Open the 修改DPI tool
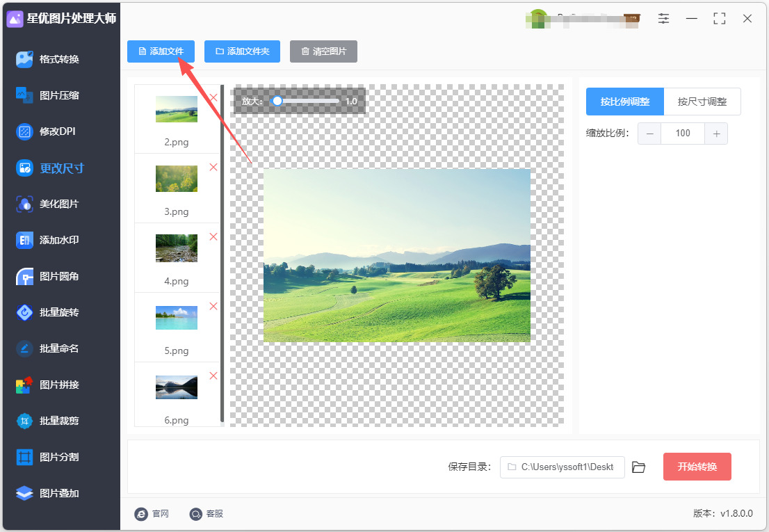Viewport: 769px width, 532px height. click(46, 131)
